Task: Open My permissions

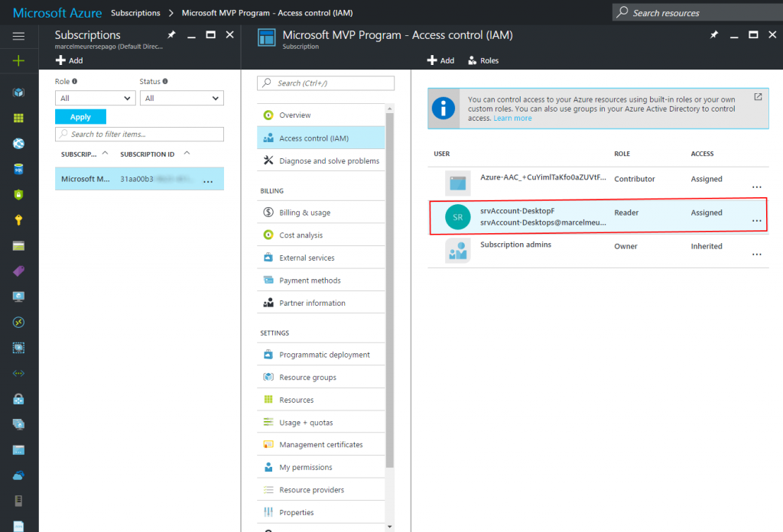Action: tap(320, 467)
